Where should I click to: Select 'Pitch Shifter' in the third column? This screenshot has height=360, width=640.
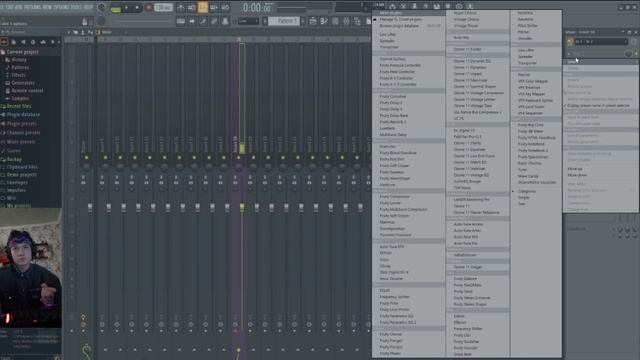(x=527, y=26)
